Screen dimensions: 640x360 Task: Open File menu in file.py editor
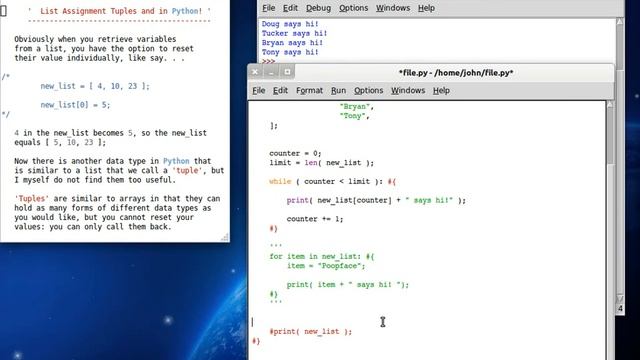(x=258, y=90)
